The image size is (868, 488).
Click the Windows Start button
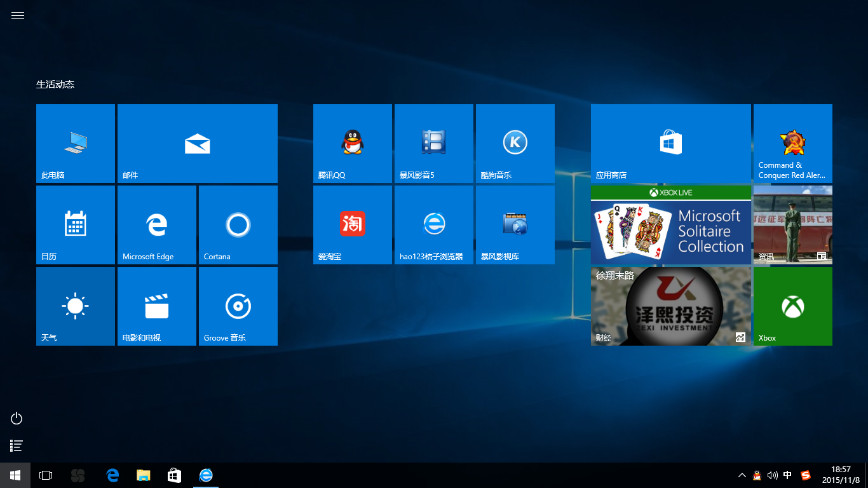(15, 475)
